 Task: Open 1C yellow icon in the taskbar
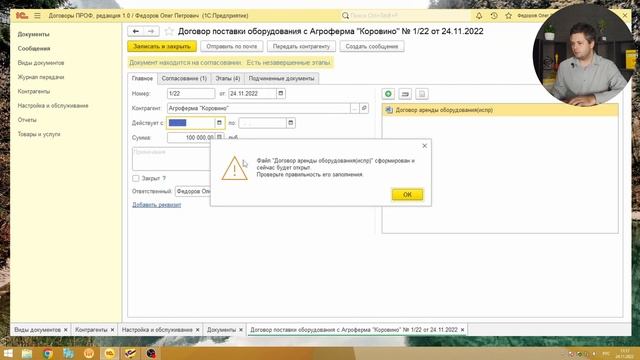[109, 353]
